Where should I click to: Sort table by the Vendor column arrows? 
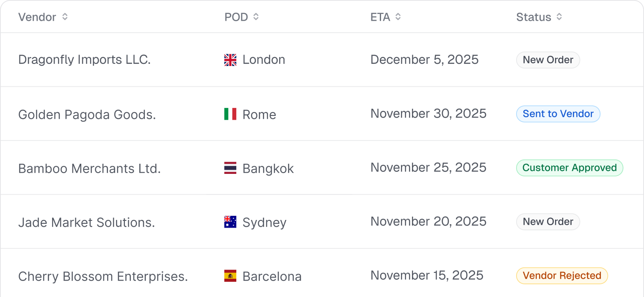[65, 17]
